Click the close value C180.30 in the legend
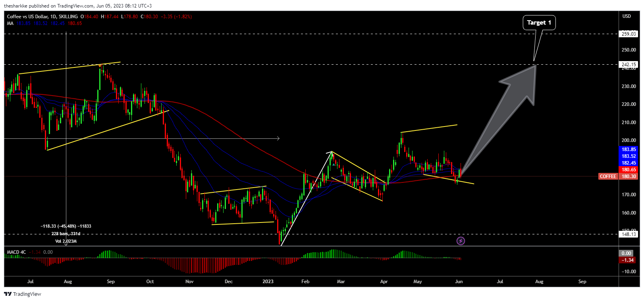Viewport: 644px width, 301px height. pos(149,17)
